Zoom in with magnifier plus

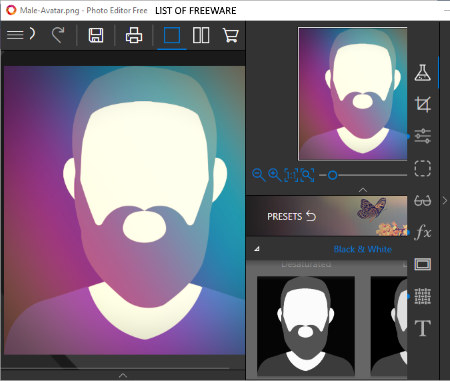pos(275,175)
